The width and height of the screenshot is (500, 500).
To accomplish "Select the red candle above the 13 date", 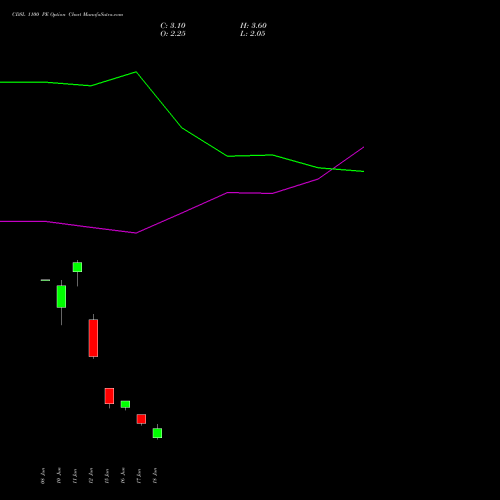I will tap(109, 396).
